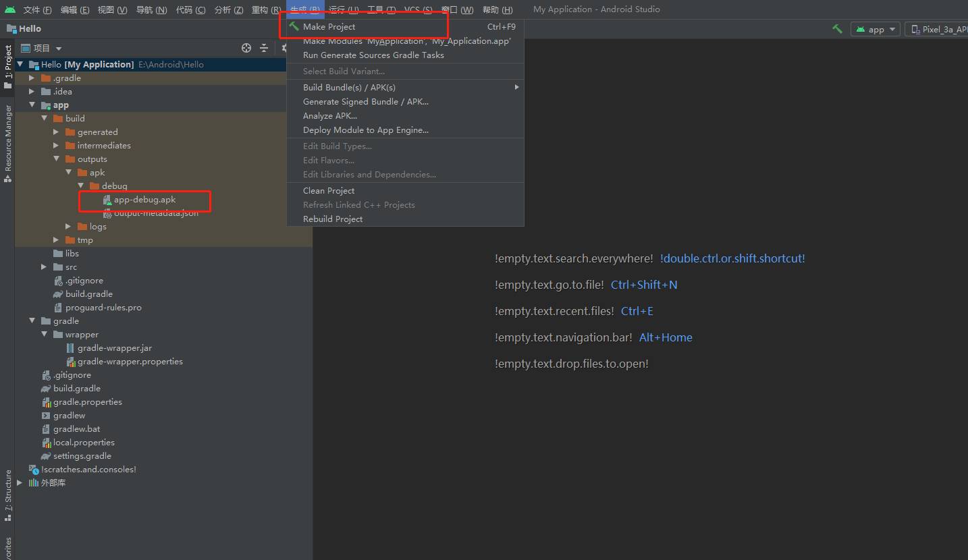Click the !double.ctrl.or.shift.shortcut! text
The width and height of the screenshot is (968, 560).
coord(732,258)
